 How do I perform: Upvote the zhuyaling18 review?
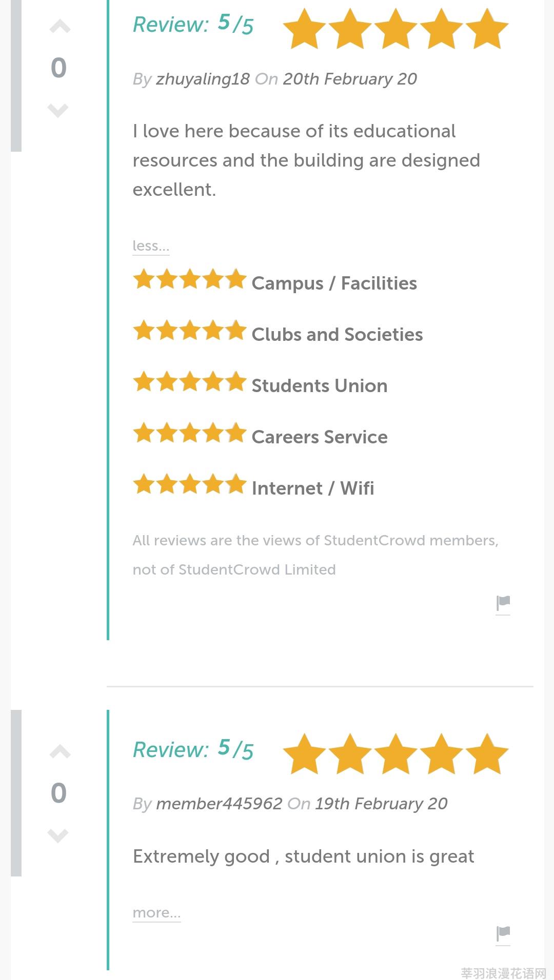tap(60, 27)
